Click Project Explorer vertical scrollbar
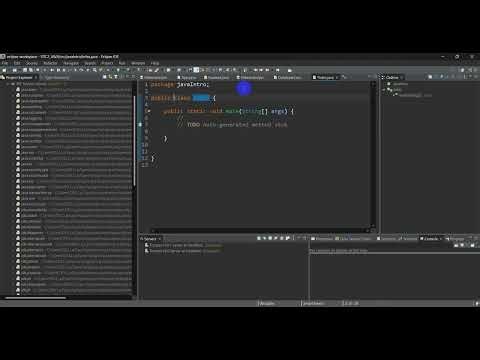 point(134,142)
